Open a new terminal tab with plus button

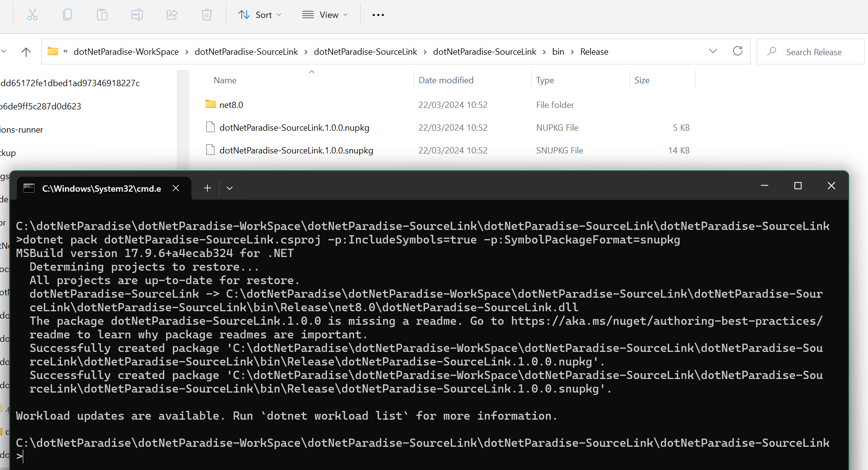[207, 188]
